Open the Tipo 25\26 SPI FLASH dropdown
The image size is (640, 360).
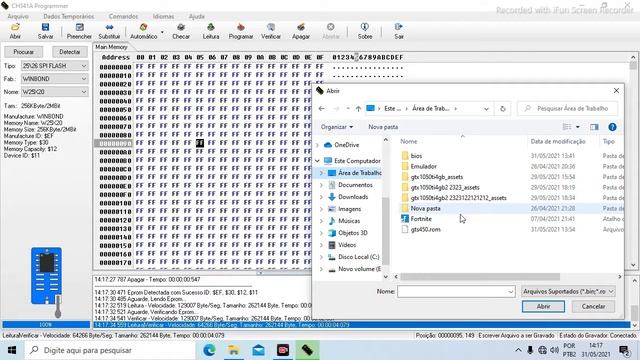pos(54,66)
